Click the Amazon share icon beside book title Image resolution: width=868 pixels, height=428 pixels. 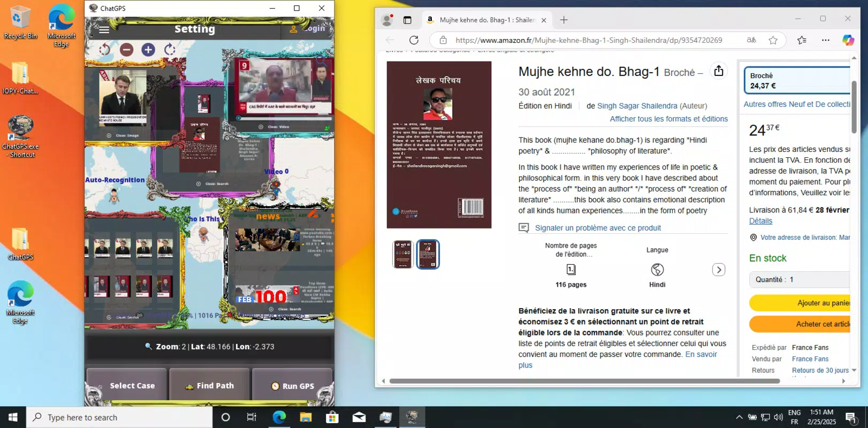(719, 71)
